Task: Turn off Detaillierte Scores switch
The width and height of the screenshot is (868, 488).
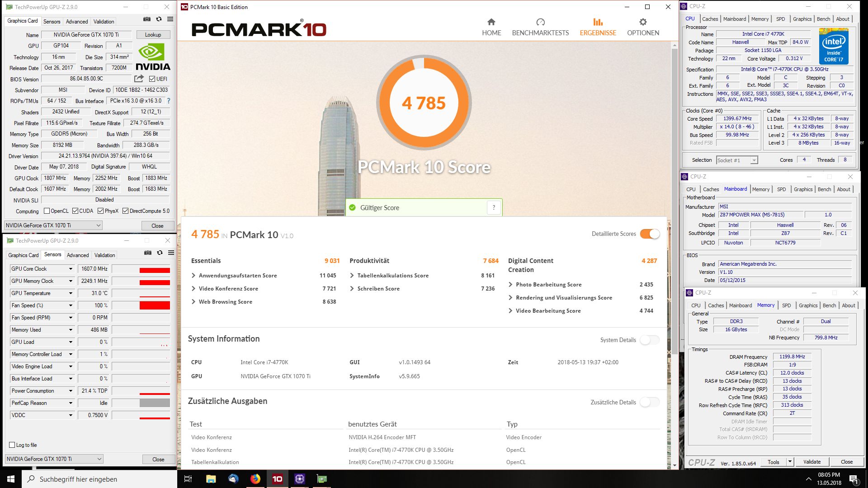Action: coord(650,234)
